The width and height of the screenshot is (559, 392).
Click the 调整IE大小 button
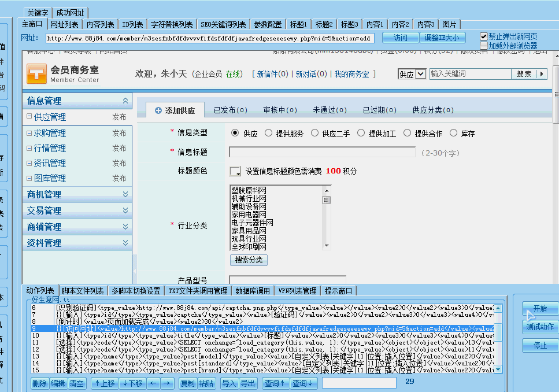[442, 38]
